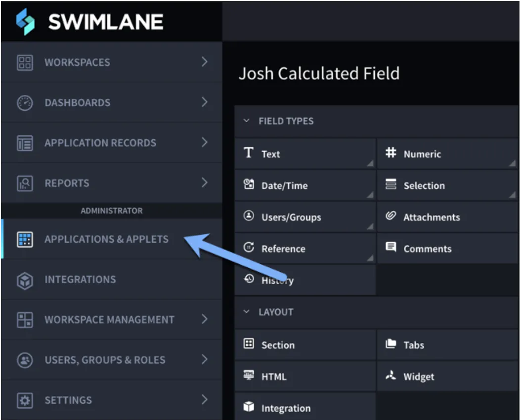Image resolution: width=520 pixels, height=420 pixels.
Task: Click the Reports icon in sidebar
Action: point(25,183)
